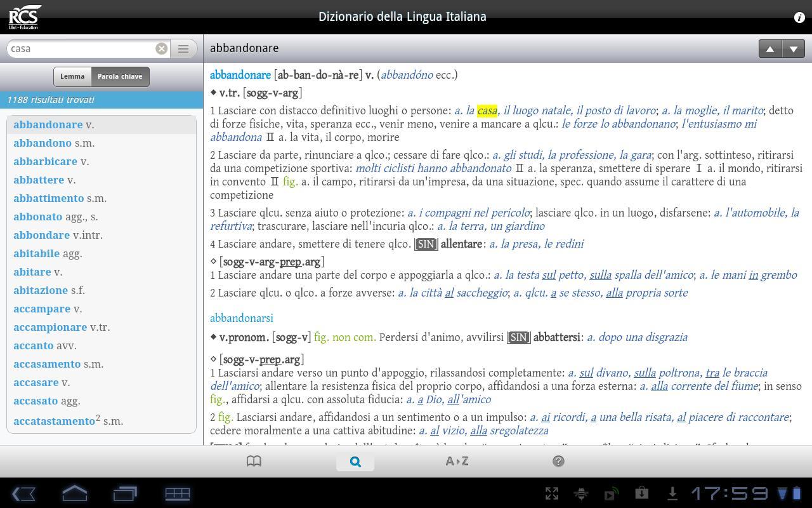This screenshot has width=812, height=508.
Task: Tap the 17:59 clock
Action: pyautogui.click(x=729, y=493)
